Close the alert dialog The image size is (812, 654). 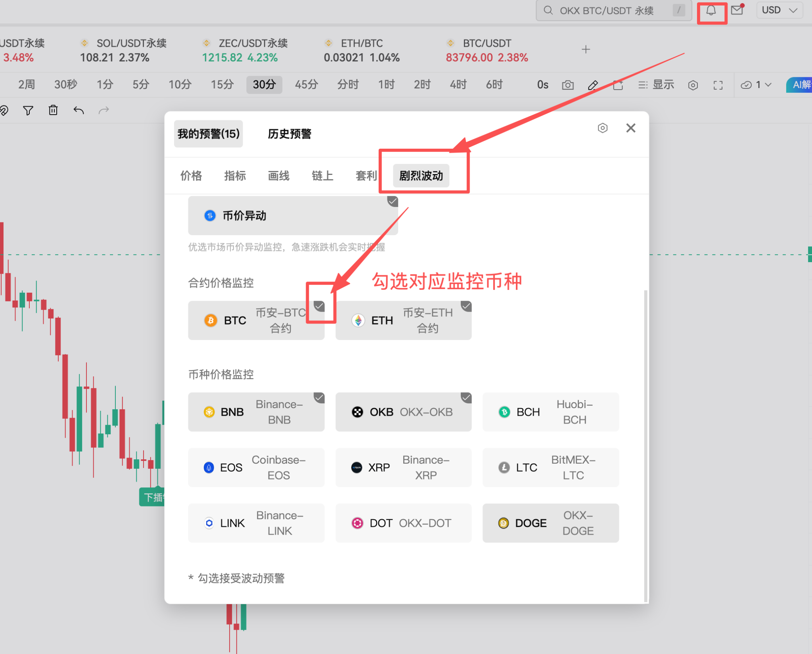(631, 128)
